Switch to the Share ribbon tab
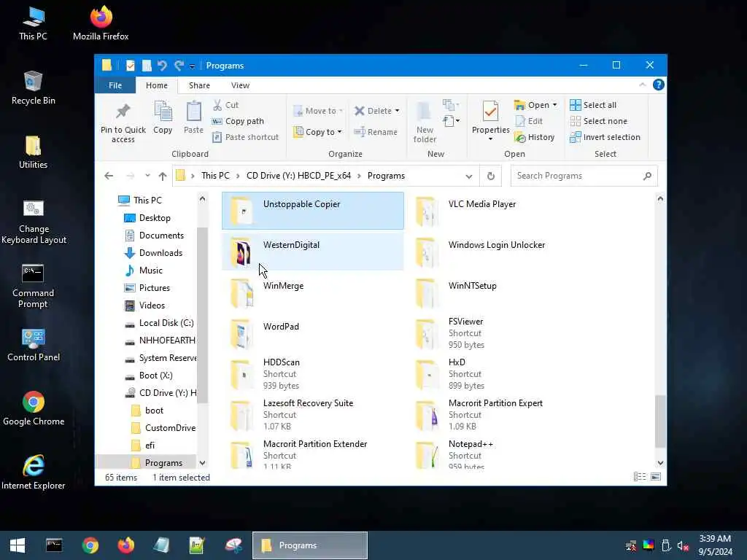 click(x=199, y=85)
